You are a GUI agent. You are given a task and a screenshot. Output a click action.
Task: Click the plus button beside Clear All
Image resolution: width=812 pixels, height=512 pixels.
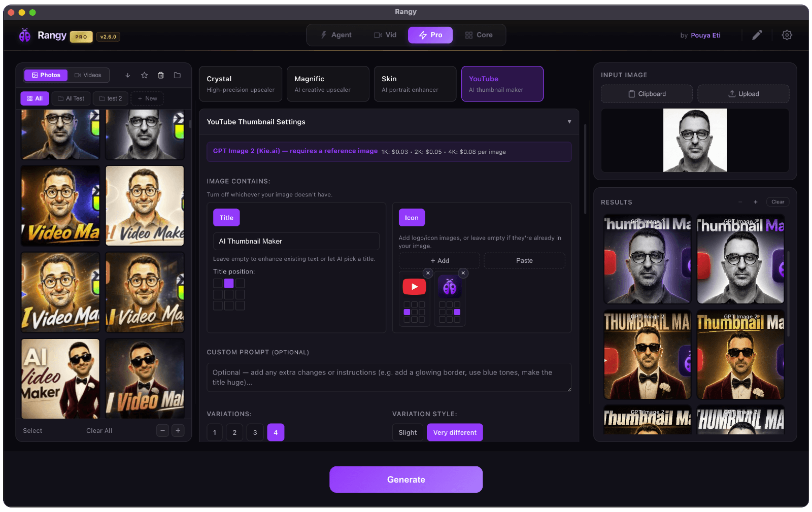click(x=178, y=430)
